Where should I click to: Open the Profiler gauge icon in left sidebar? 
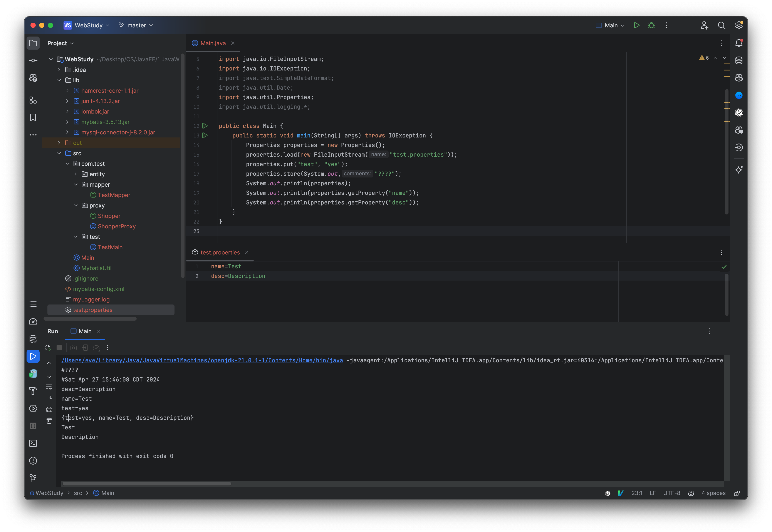click(x=33, y=321)
